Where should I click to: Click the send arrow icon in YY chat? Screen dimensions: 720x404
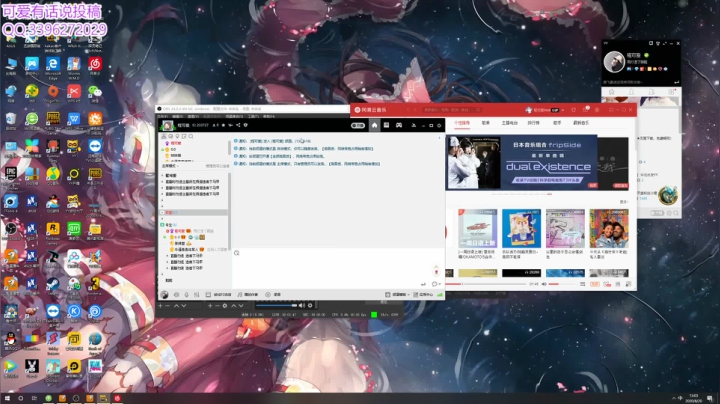[423, 284]
